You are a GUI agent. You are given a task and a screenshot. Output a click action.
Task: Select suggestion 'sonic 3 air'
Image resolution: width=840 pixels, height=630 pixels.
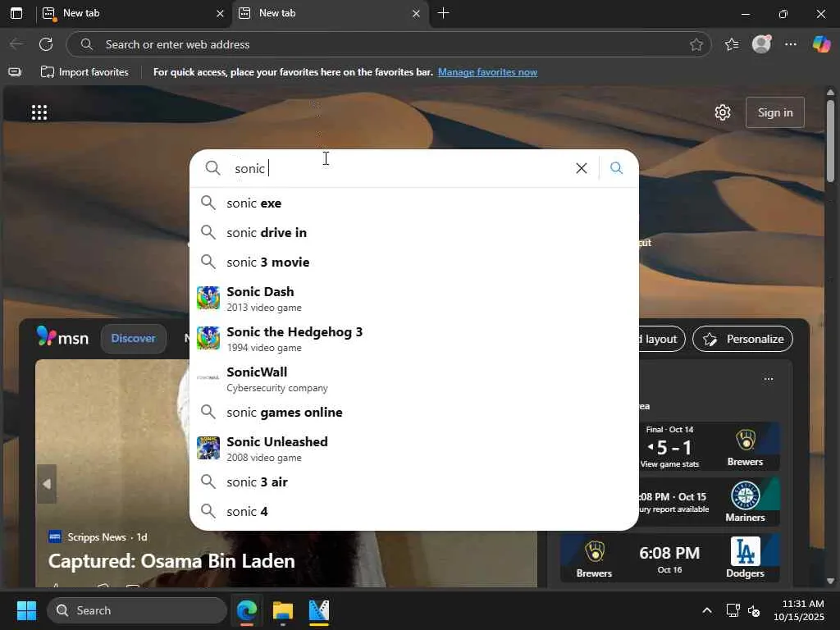click(414, 482)
